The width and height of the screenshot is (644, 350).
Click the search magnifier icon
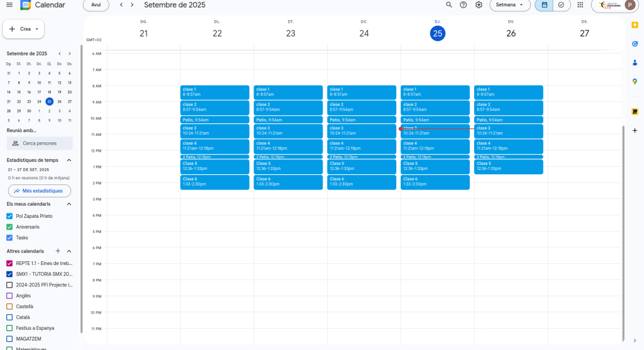point(448,4)
